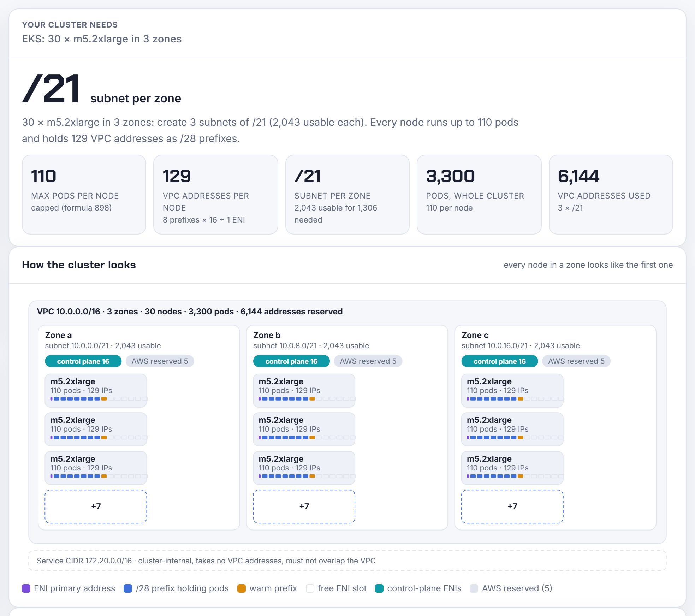
Task: Click the free ENI slot legend swatch
Action: 310,588
